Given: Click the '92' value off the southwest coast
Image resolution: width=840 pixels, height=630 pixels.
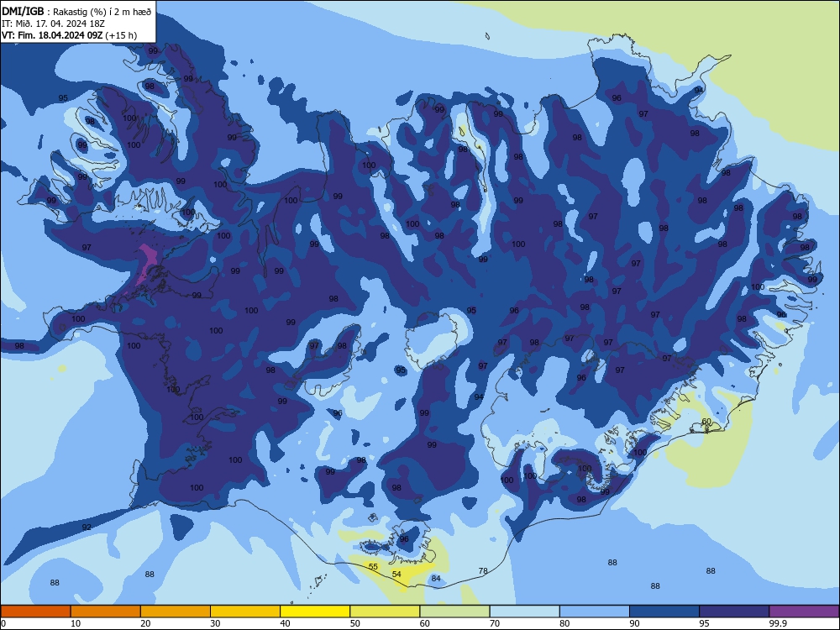Looking at the screenshot, I should 87,528.
